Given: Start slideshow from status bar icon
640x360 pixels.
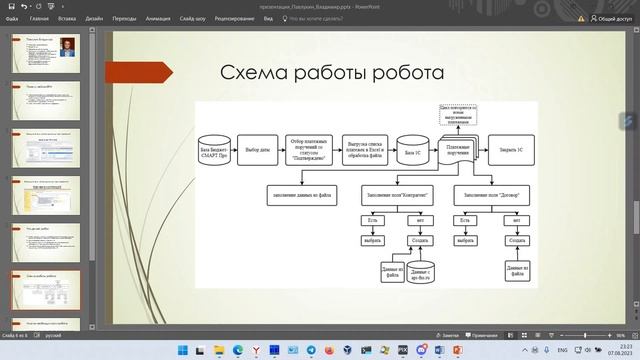Looking at the screenshot, I should pos(551,336).
